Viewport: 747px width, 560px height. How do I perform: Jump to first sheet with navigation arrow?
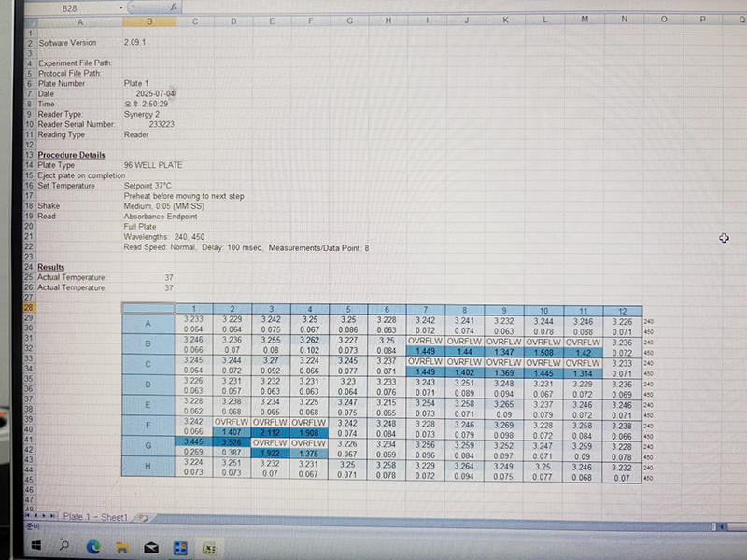click(28, 516)
